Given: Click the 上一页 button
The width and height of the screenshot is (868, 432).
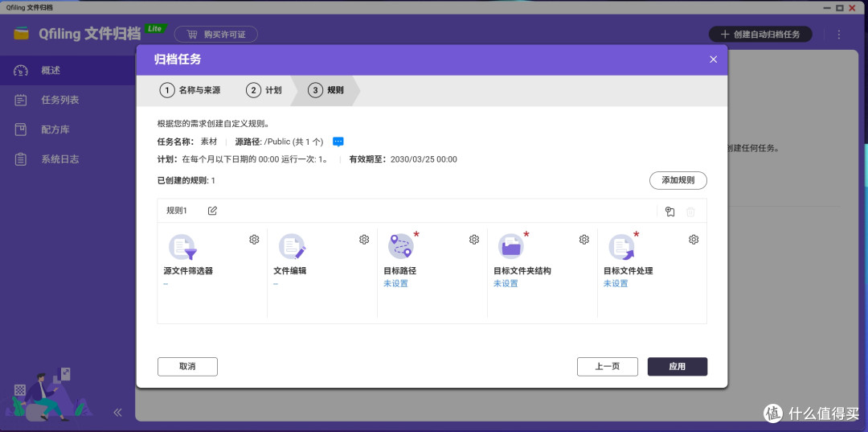Looking at the screenshot, I should (x=608, y=367).
